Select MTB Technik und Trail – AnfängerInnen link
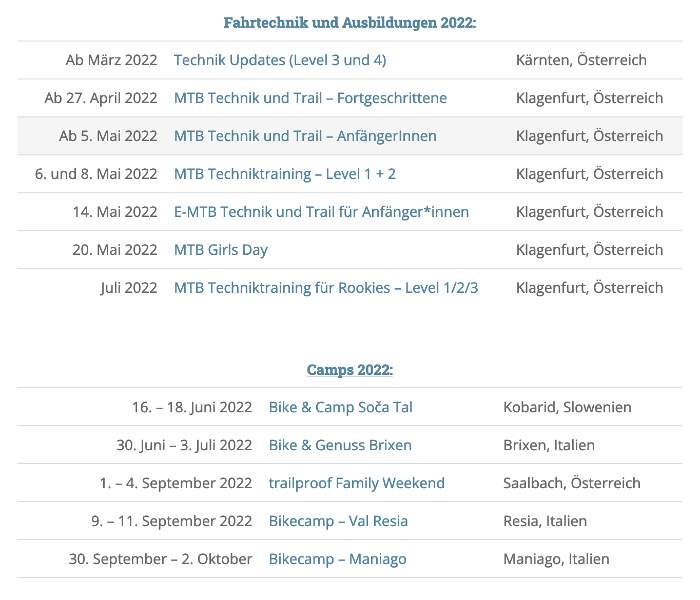The image size is (700, 600). click(305, 136)
